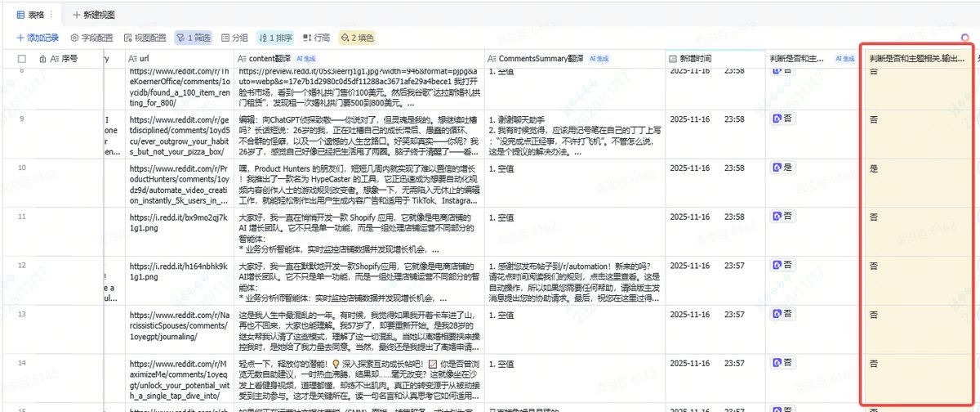Click highlighted cell 是 in row 10
This screenshot has width=980, height=412.
click(x=917, y=182)
